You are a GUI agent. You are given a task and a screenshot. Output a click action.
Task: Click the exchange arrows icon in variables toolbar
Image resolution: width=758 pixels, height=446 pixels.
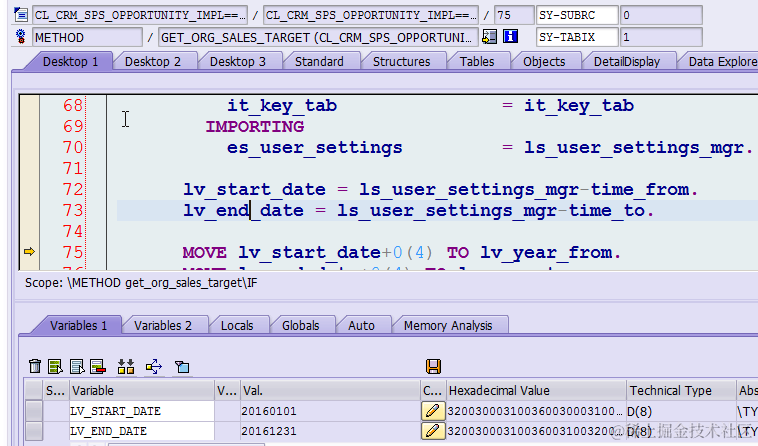coord(154,366)
